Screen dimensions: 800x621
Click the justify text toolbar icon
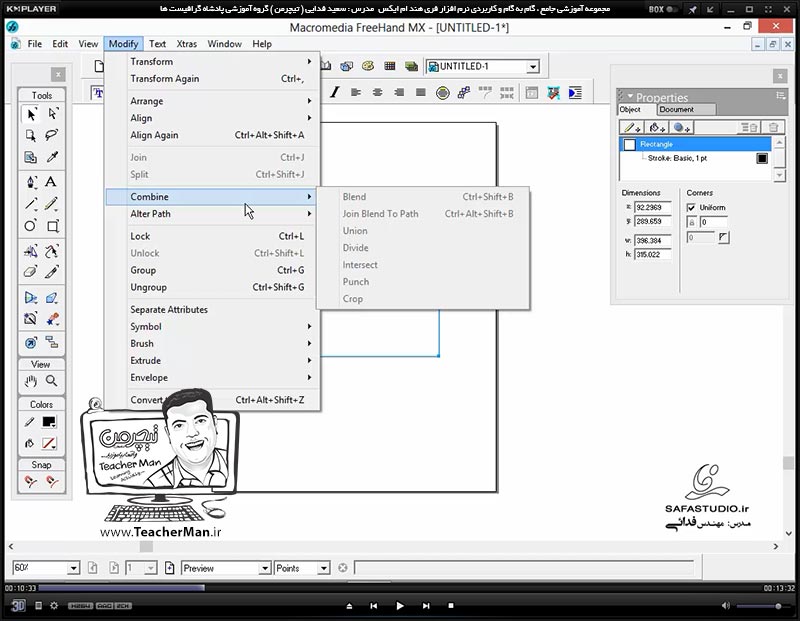421,92
